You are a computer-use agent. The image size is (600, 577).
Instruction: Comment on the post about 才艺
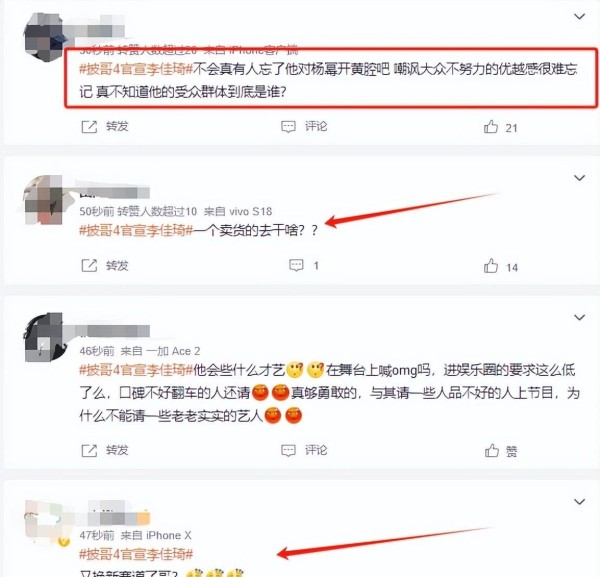pyautogui.click(x=304, y=450)
